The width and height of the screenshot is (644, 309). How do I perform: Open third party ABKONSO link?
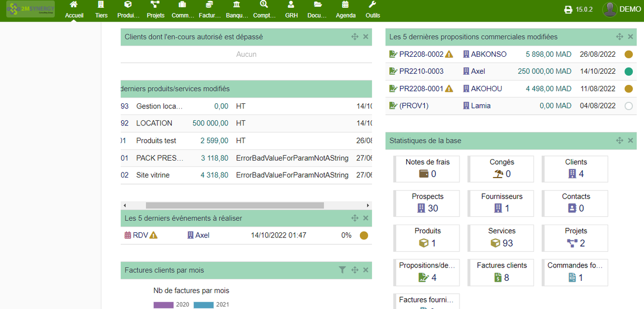click(x=489, y=54)
